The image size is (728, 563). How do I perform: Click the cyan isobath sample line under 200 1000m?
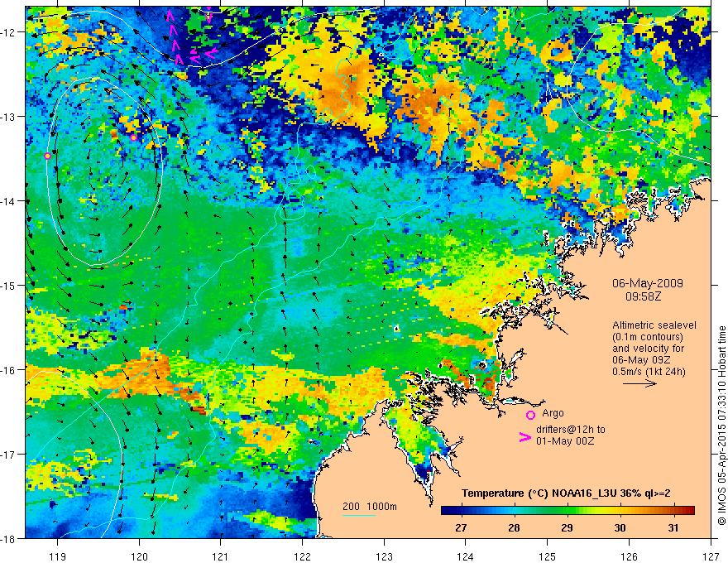359,515
